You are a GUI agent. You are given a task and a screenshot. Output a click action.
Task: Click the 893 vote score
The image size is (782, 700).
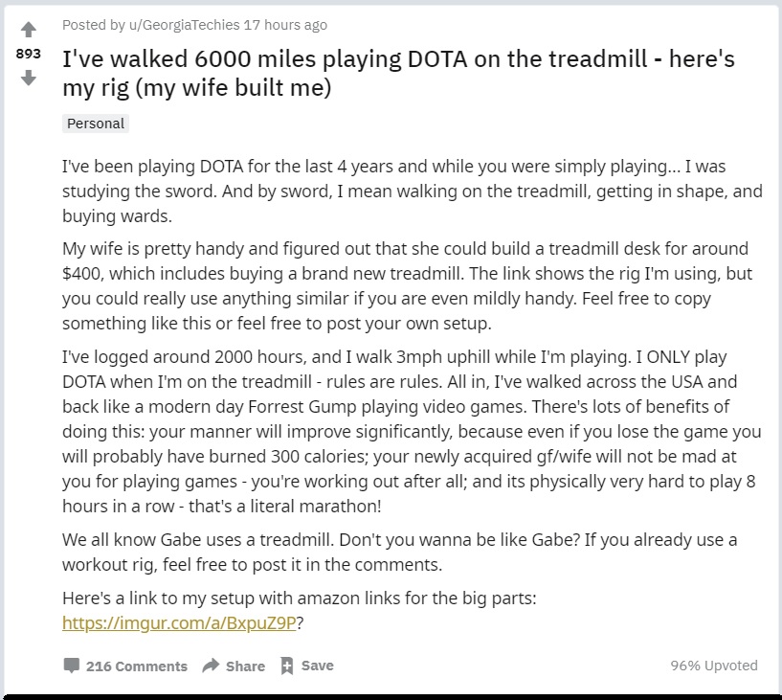[29, 54]
